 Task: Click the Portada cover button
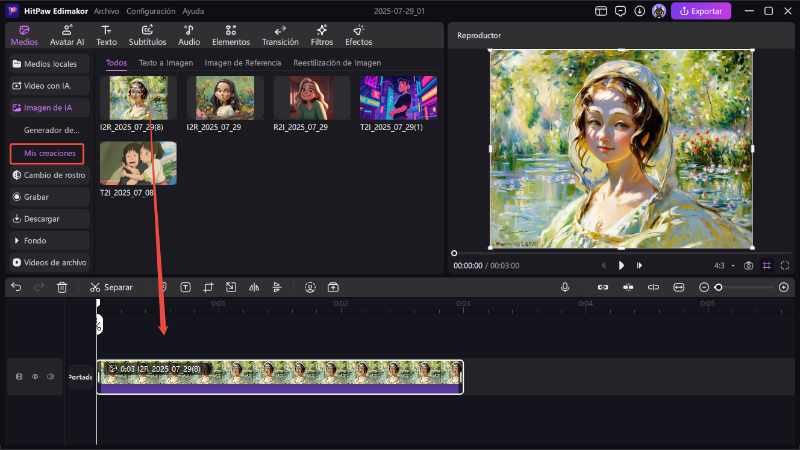point(80,377)
